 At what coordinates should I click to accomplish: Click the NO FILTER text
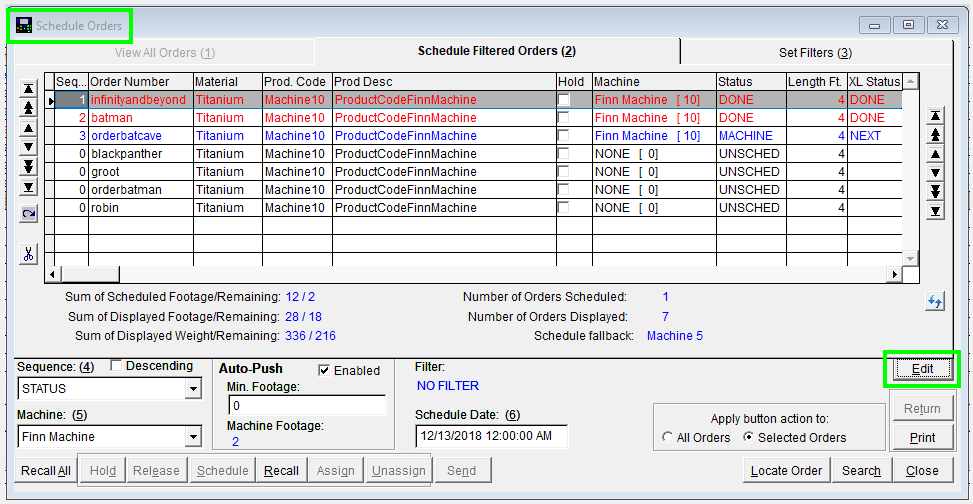point(448,386)
